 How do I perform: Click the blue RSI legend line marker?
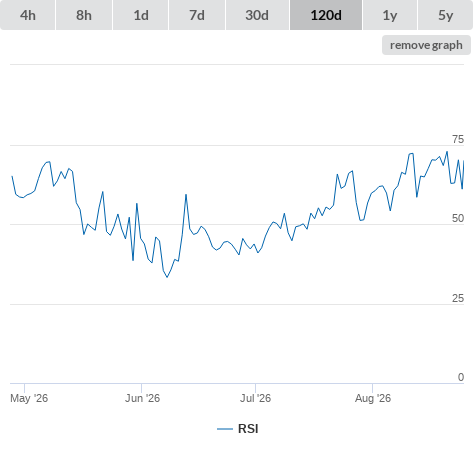tap(225, 429)
